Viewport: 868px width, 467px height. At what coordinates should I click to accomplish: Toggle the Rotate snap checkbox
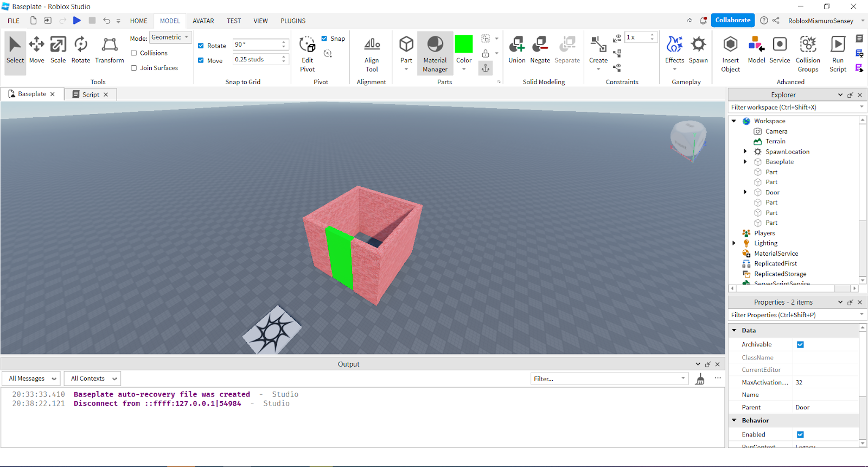(x=201, y=46)
